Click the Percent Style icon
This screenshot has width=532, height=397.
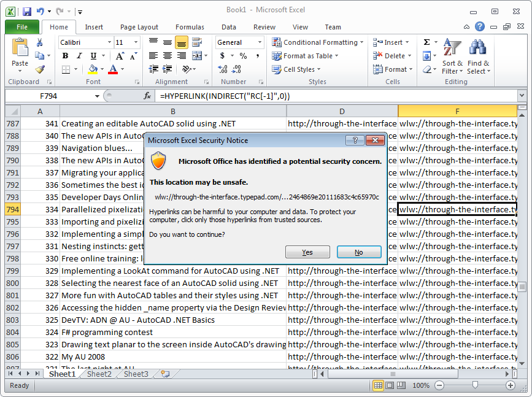click(243, 56)
